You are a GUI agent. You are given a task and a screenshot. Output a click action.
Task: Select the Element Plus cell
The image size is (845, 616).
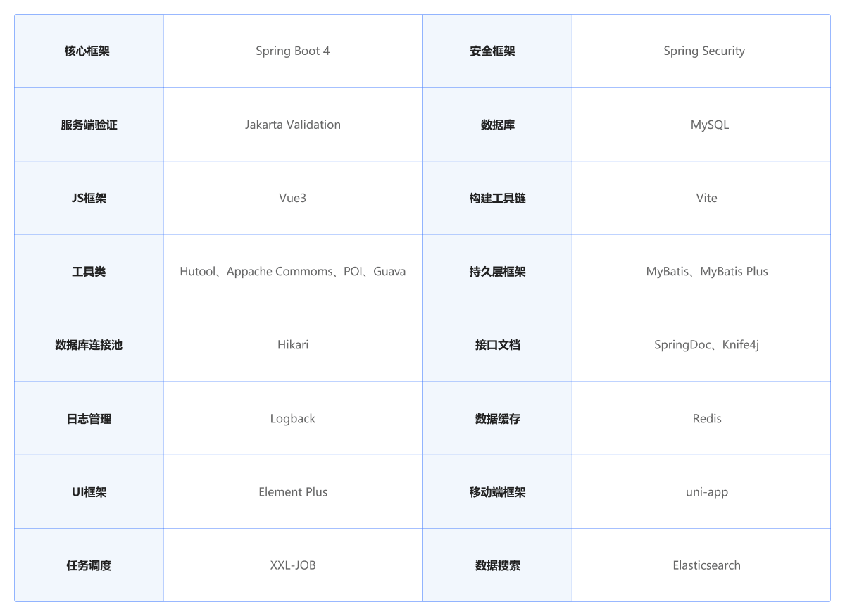(293, 491)
